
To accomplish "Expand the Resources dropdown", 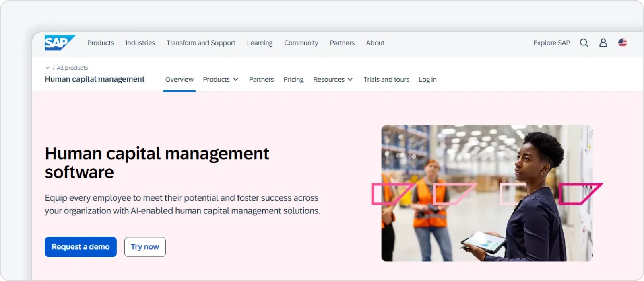I will (x=333, y=80).
